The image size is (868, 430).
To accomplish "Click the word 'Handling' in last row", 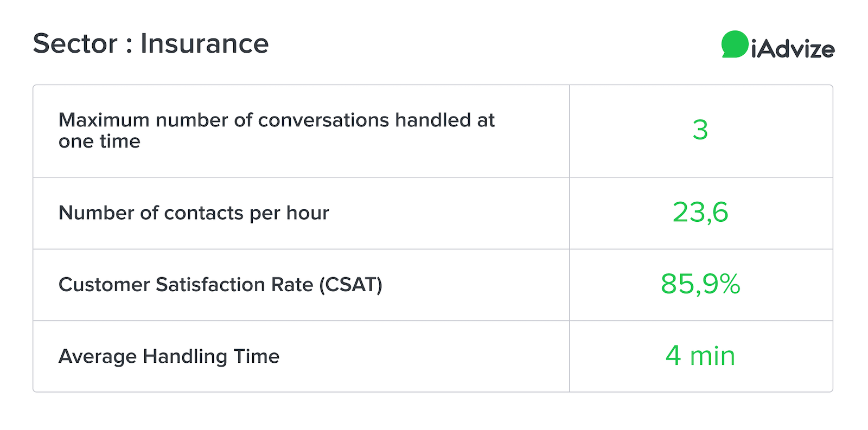I will [185, 357].
